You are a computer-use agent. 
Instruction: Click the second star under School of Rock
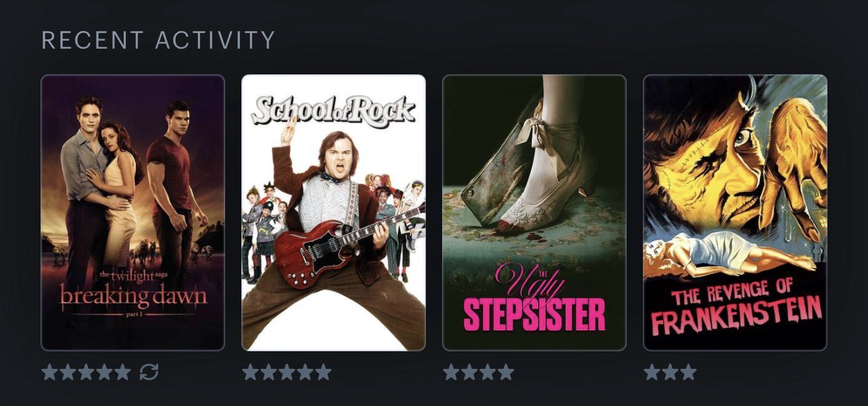268,372
